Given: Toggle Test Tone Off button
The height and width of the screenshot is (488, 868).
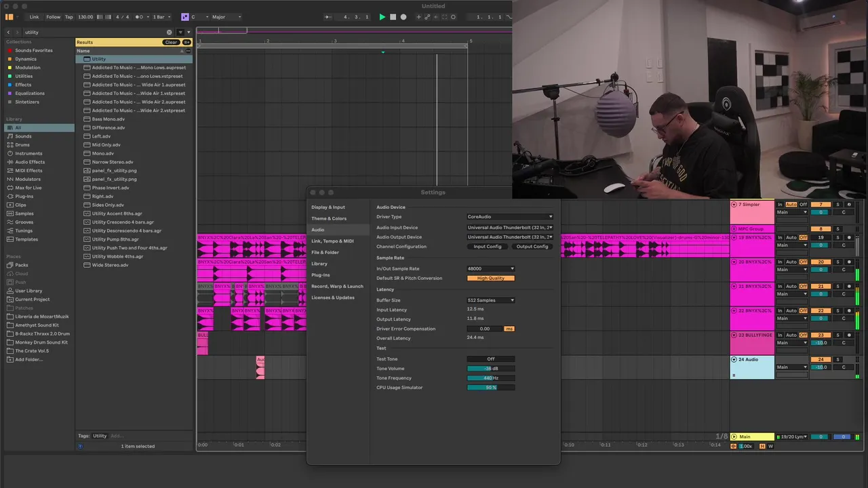Looking at the screenshot, I should [x=491, y=359].
